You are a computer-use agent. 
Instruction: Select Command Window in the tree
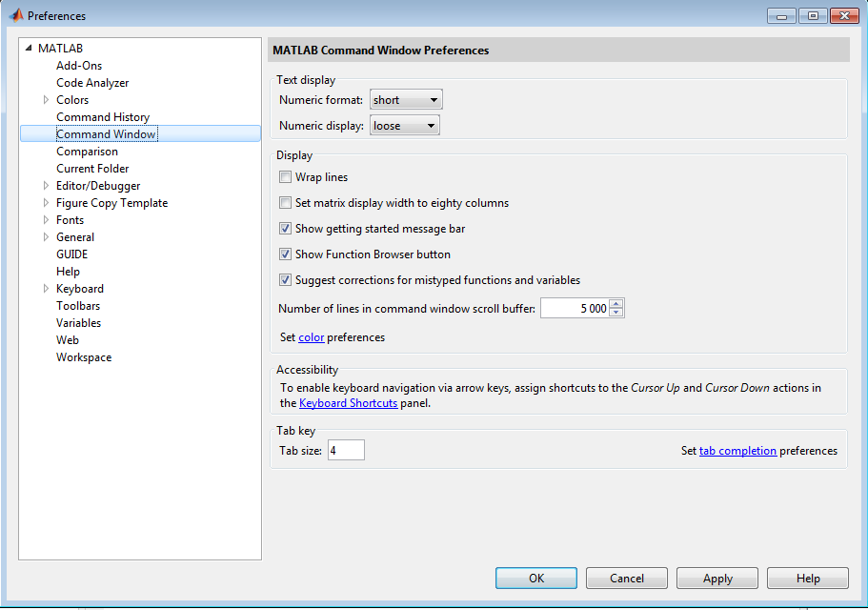[x=107, y=134]
